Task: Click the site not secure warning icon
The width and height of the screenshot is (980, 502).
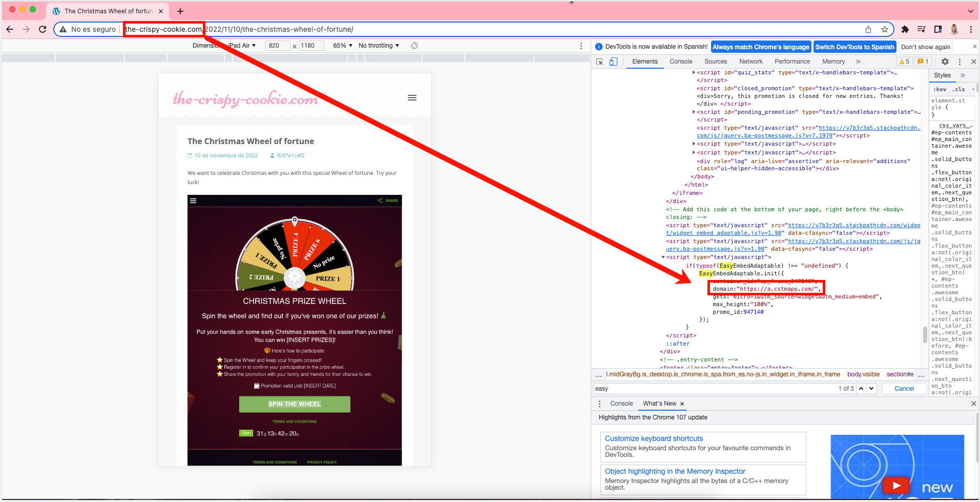Action: click(x=63, y=29)
